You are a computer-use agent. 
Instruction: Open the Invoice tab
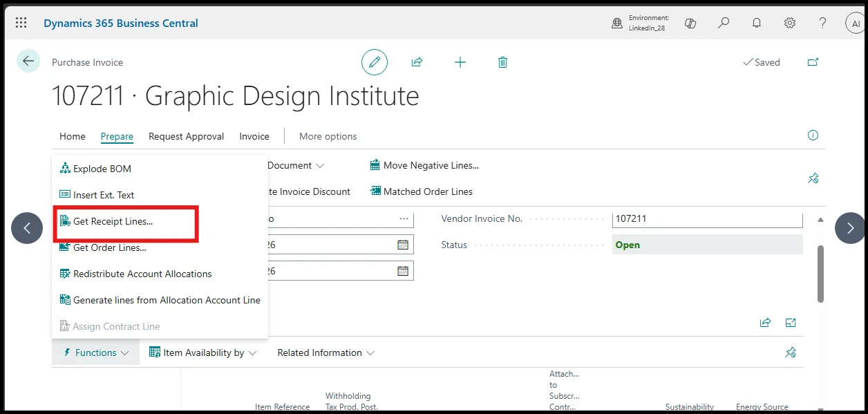pyautogui.click(x=254, y=136)
